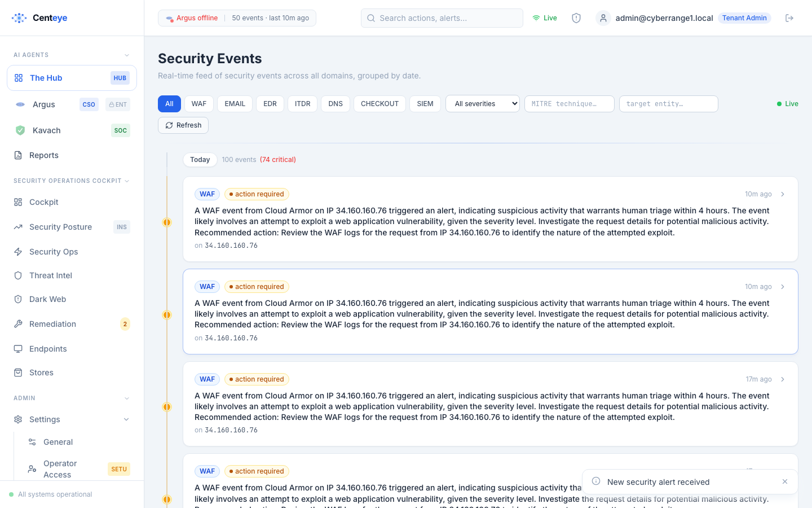Image resolution: width=812 pixels, height=508 pixels.
Task: Click the user avatar icon
Action: tap(603, 18)
